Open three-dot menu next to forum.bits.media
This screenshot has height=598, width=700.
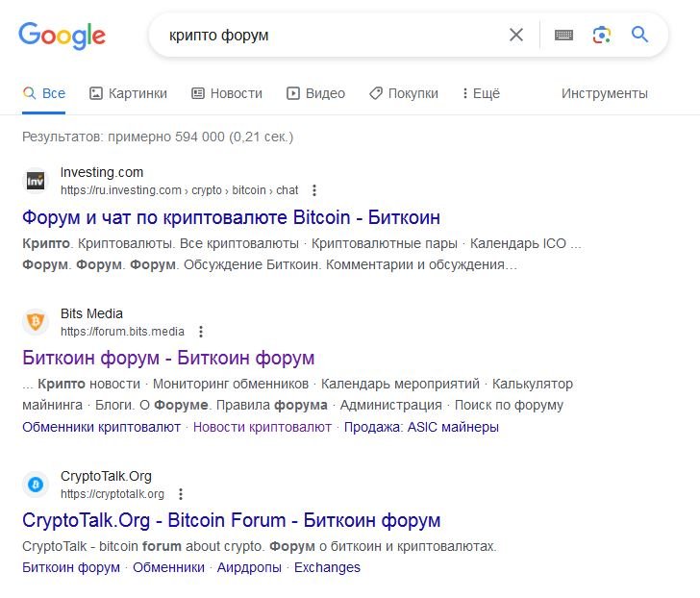pos(201,332)
